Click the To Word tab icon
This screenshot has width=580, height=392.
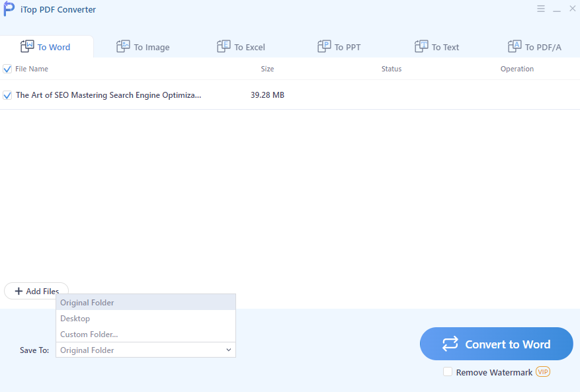coord(27,46)
